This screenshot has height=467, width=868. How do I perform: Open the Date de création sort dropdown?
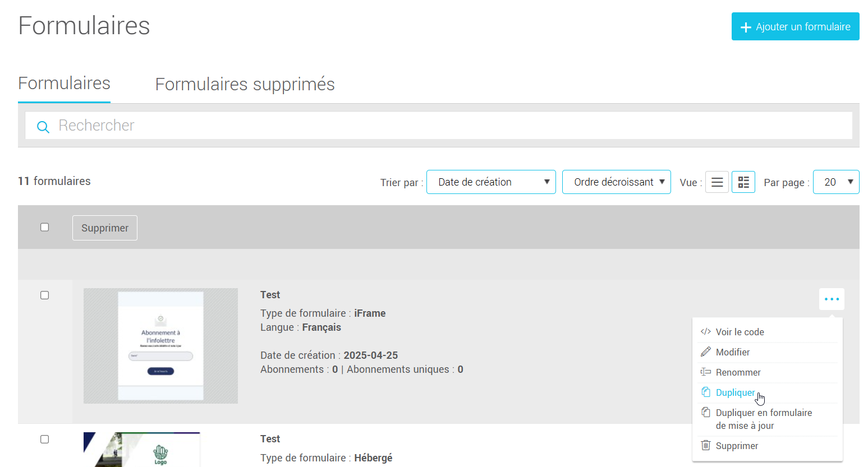490,182
